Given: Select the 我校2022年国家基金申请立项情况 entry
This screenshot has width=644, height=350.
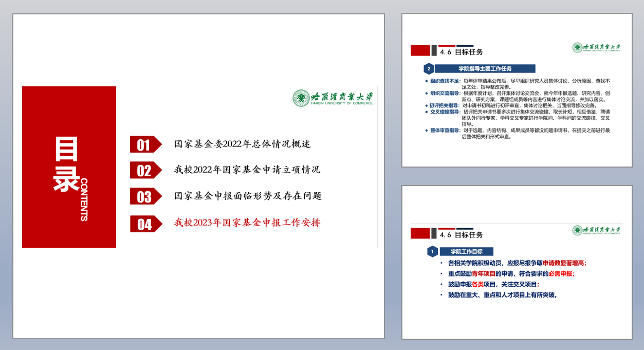Looking at the screenshot, I should (247, 170).
